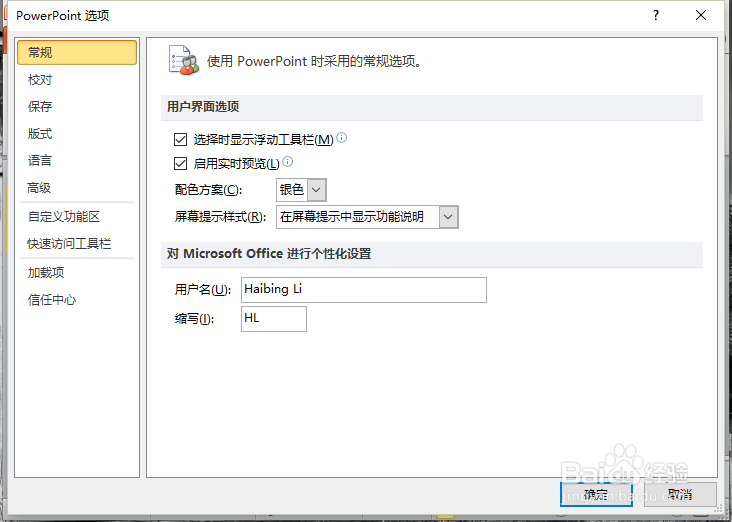Screen dimensions: 732x522
Task: Open 信任中心 settings
Action: pyautogui.click(x=52, y=300)
